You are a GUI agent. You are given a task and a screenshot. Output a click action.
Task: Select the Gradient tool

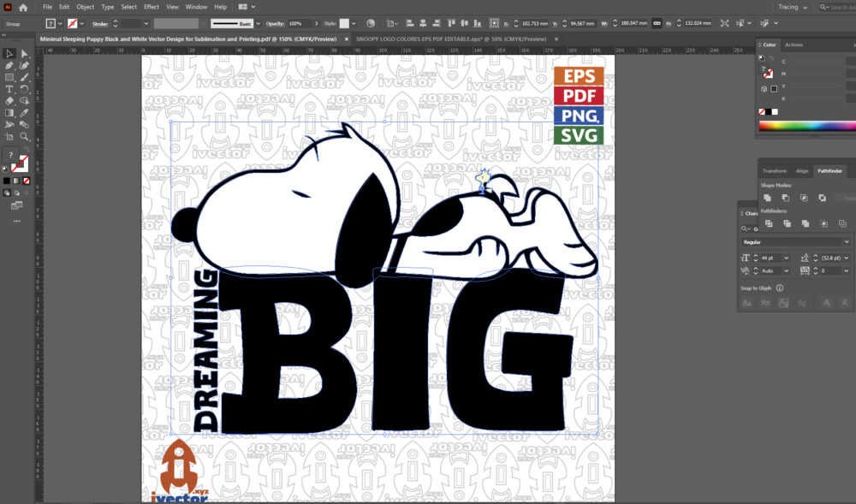(x=9, y=113)
